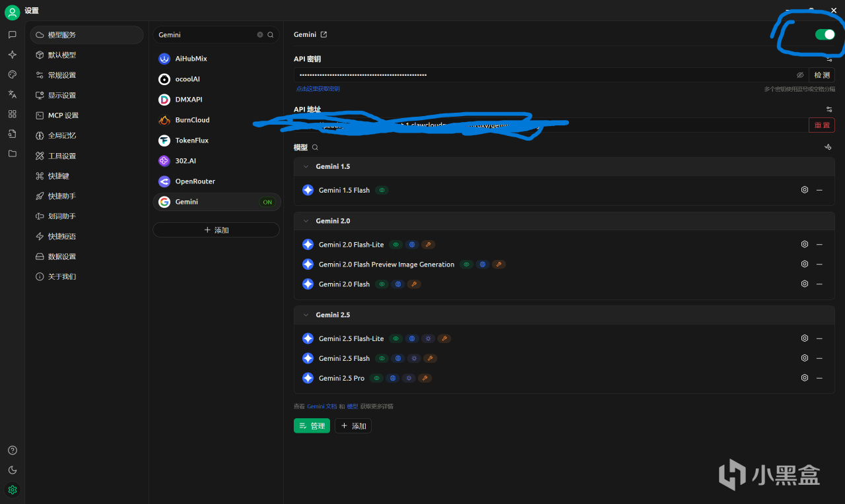Open settings for Gemini 2.5 Flash

pyautogui.click(x=805, y=358)
